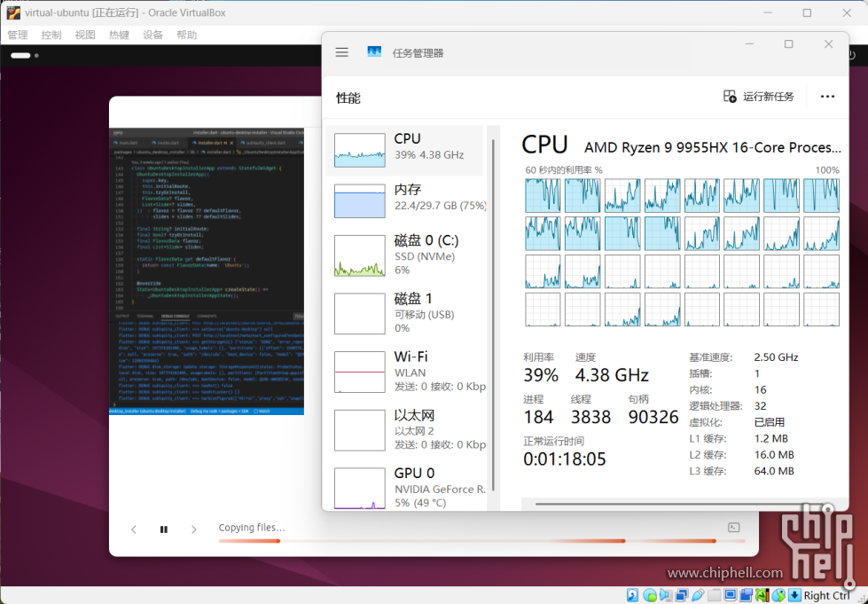Select 磁盘 0 (C:) in sidebar
This screenshot has width=868, height=604.
[406, 255]
